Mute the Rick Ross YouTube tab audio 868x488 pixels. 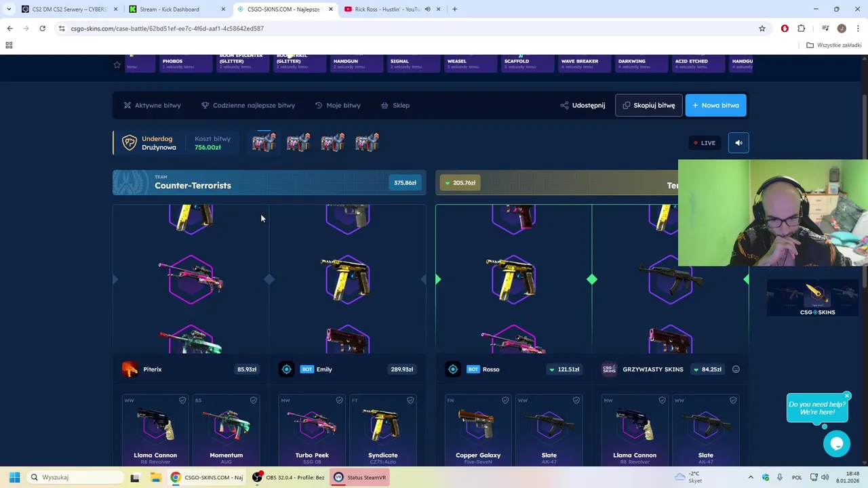[427, 9]
